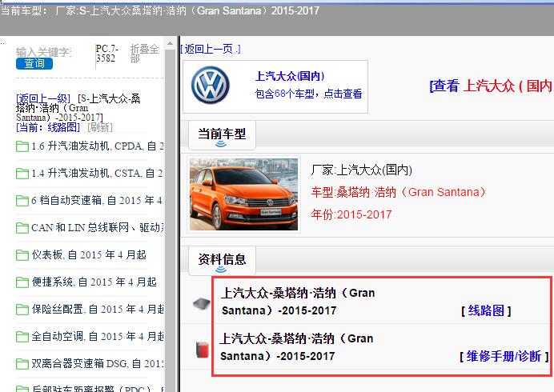
Task: Click the 返回上一页 link at top
Action: tap(211, 49)
